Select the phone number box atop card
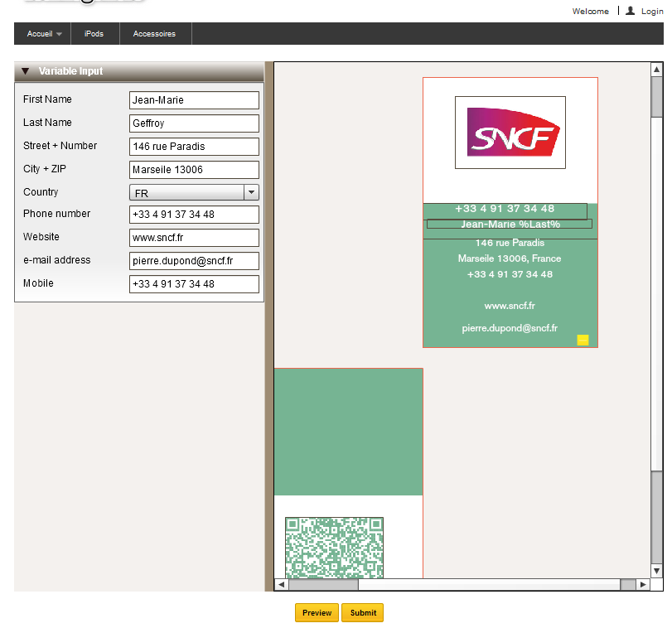 505,210
